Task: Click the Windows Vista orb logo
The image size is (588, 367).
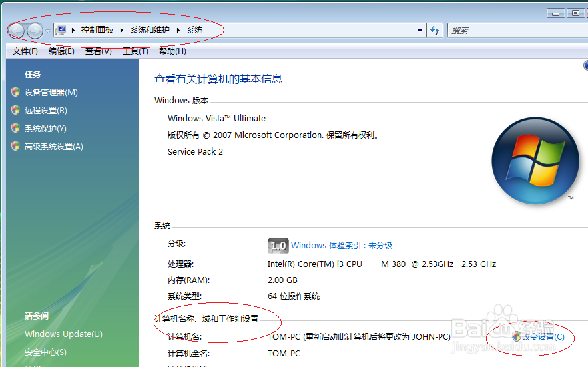Action: click(x=535, y=161)
